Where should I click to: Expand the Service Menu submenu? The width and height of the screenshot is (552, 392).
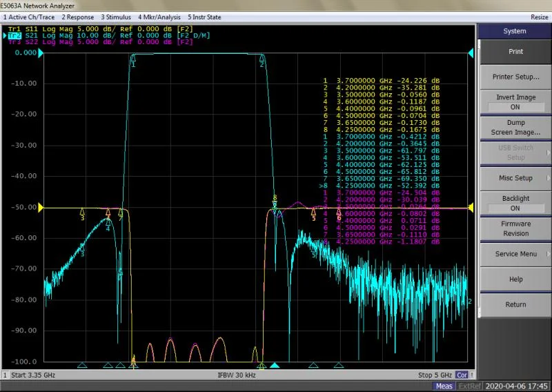coord(515,254)
